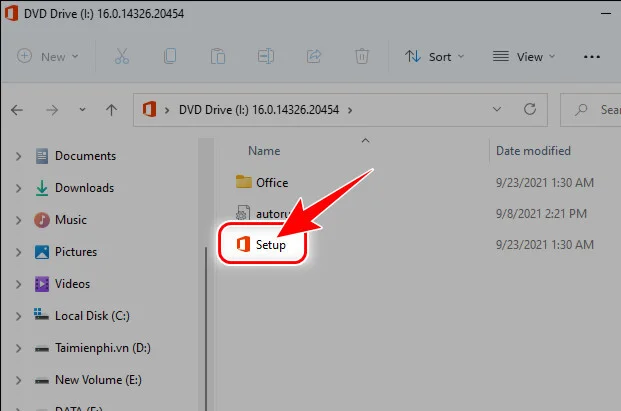Select Videos in navigation pane

pyautogui.click(x=72, y=284)
